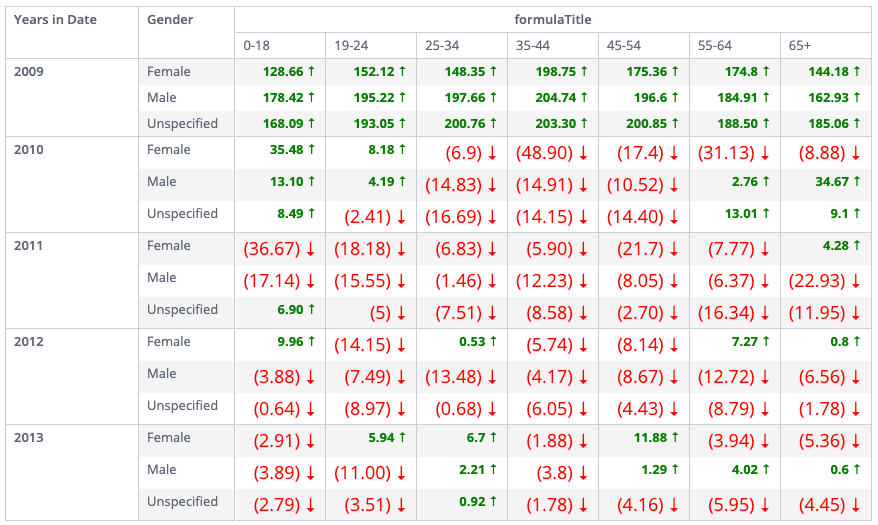
Task: Click the formulaTitle header
Action: (553, 19)
